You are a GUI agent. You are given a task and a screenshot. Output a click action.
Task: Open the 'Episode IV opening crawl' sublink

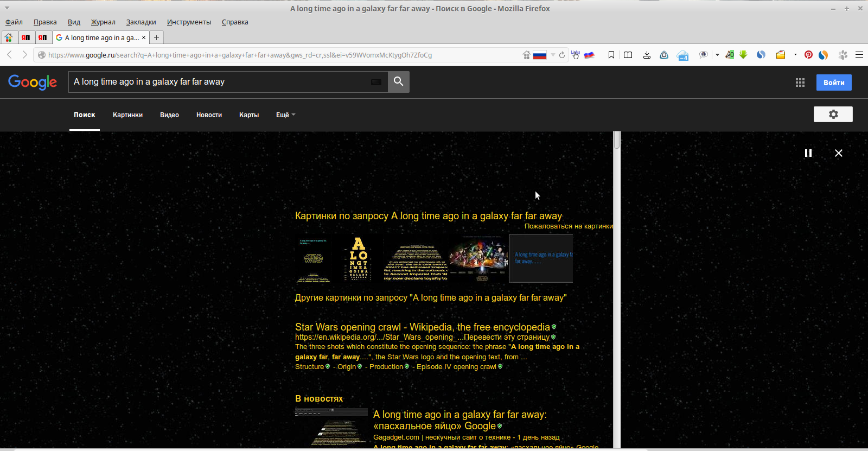456,367
